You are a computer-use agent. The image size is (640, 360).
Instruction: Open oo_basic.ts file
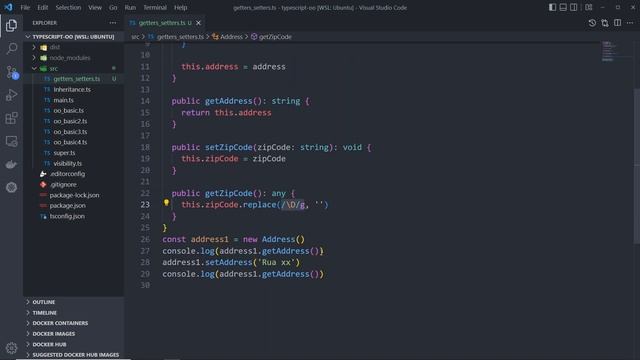pyautogui.click(x=73, y=111)
